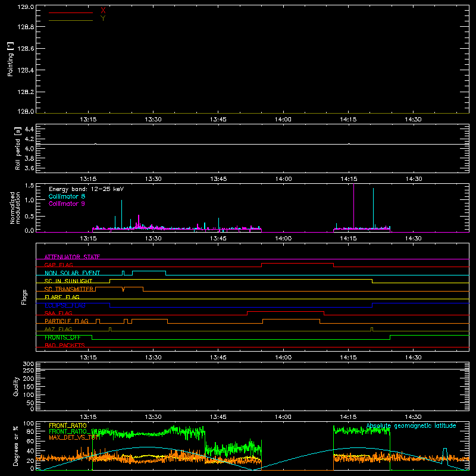The image size is (476, 476).
Task: Click the 4.4 tick on Roll period axis
Action: point(29,129)
